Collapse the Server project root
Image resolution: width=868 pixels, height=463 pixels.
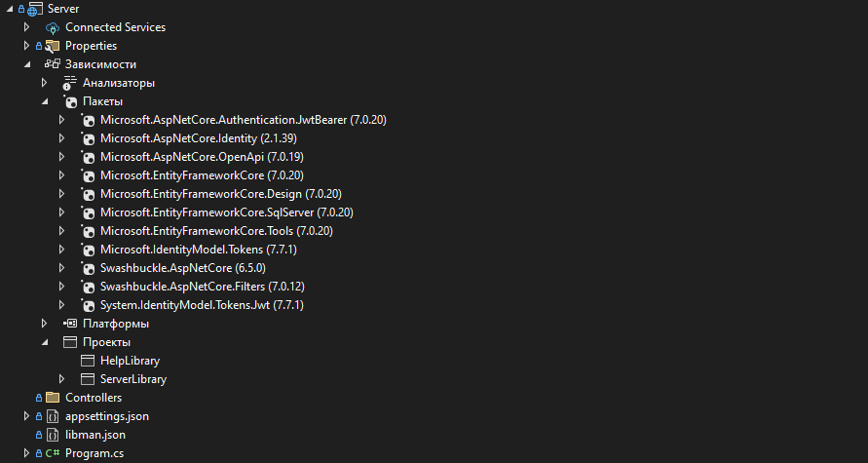coord(10,9)
